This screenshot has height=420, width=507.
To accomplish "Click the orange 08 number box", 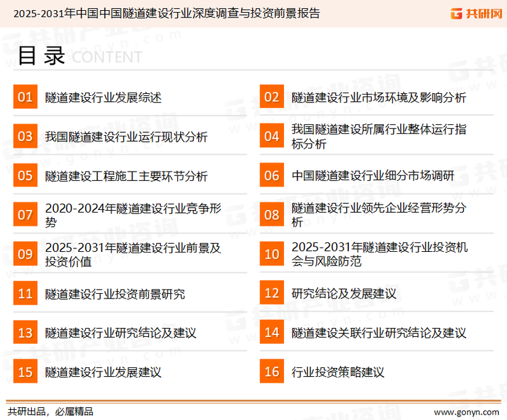I will tap(272, 215).
